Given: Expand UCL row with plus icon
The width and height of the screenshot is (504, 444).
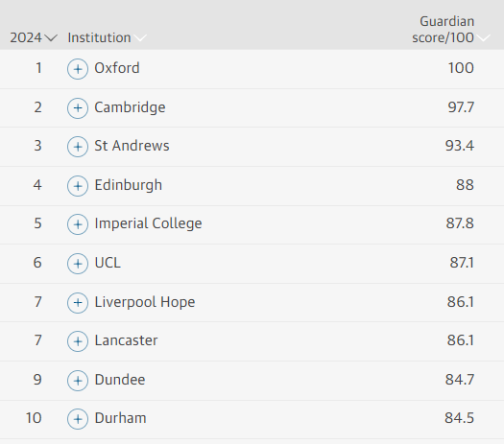Looking at the screenshot, I should 78,264.
